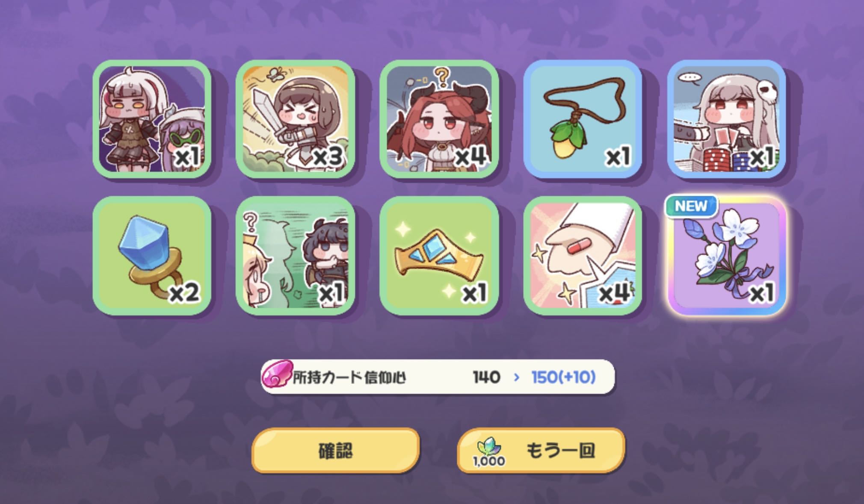864x504 pixels.
Task: Tap the 150(+10) faith value
Action: pyautogui.click(x=563, y=377)
